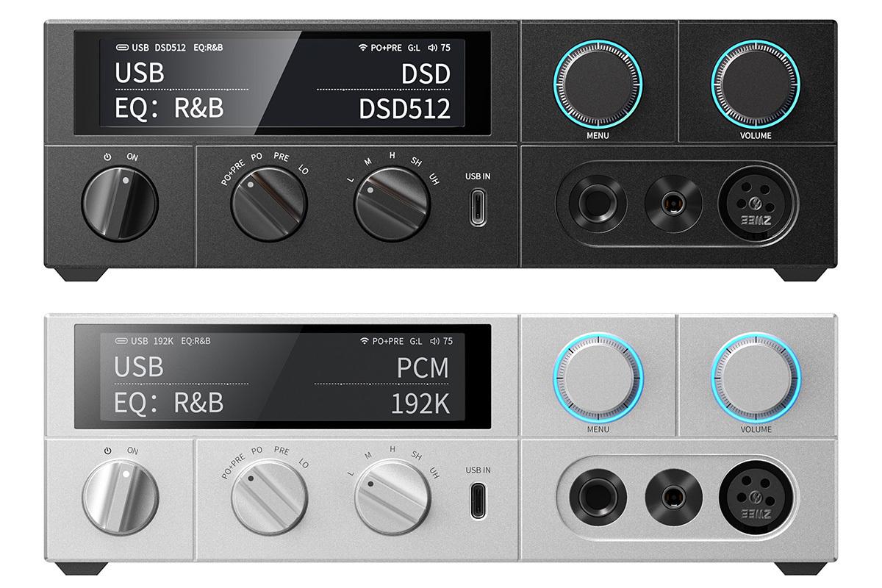Click the power symbol on the silver unit
Image resolution: width=882 pixels, height=588 pixels.
coord(107,451)
